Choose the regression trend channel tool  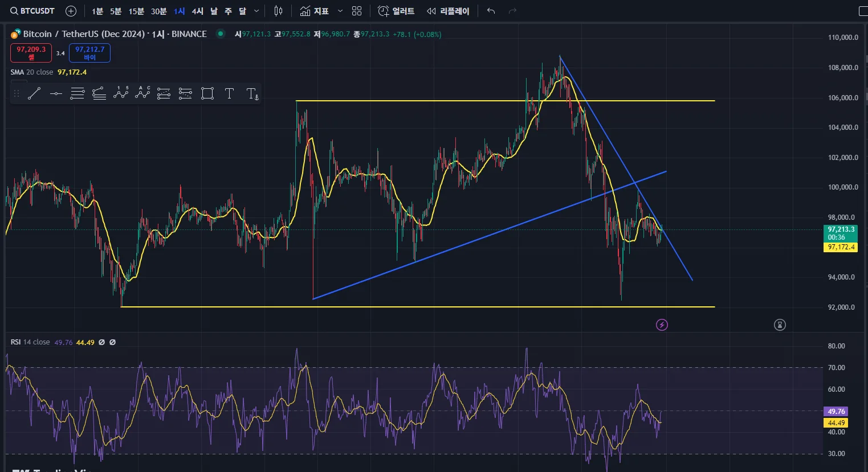pos(99,93)
